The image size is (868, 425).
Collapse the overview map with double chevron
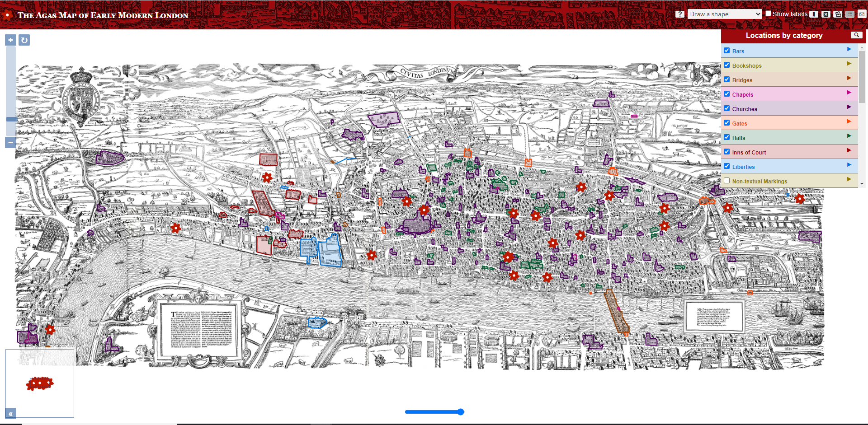click(x=10, y=413)
